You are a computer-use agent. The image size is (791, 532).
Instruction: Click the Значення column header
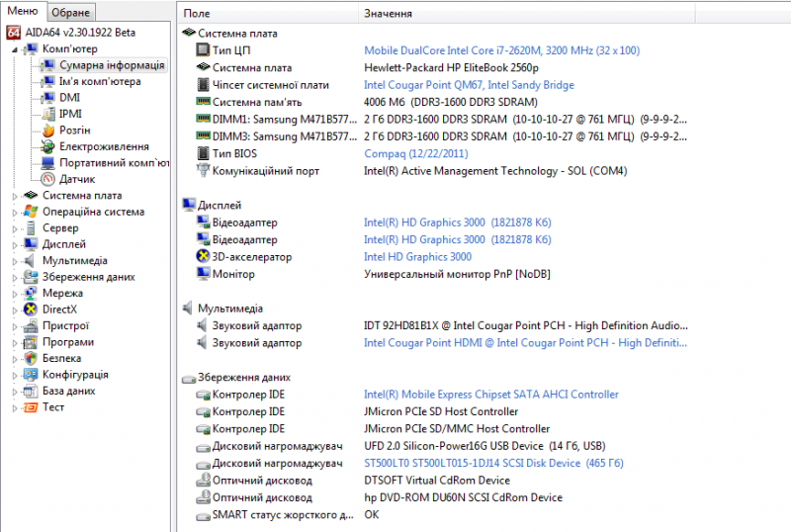(x=388, y=14)
